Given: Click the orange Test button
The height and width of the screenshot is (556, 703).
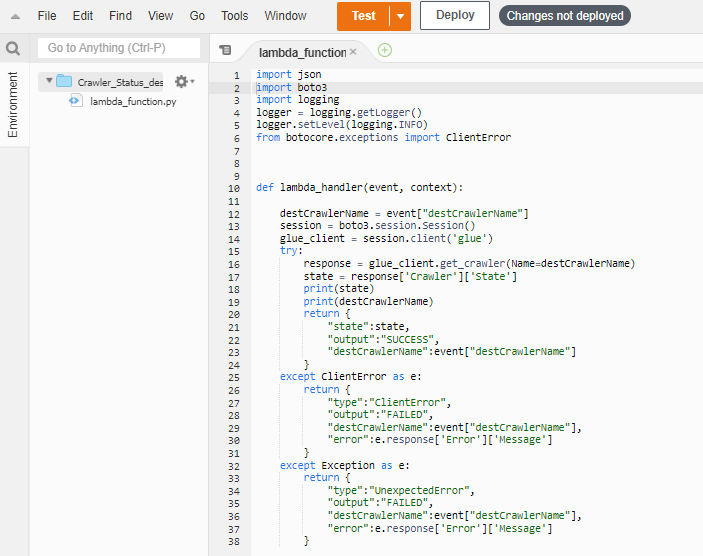Looking at the screenshot, I should (363, 16).
